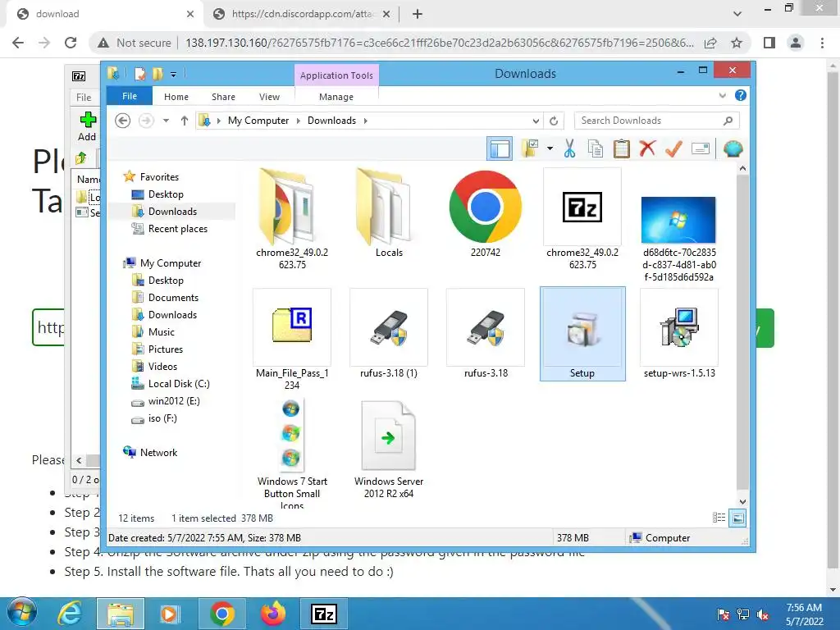
Task: Open dropdown arrow next to folder options icon
Action: pyautogui.click(x=550, y=148)
